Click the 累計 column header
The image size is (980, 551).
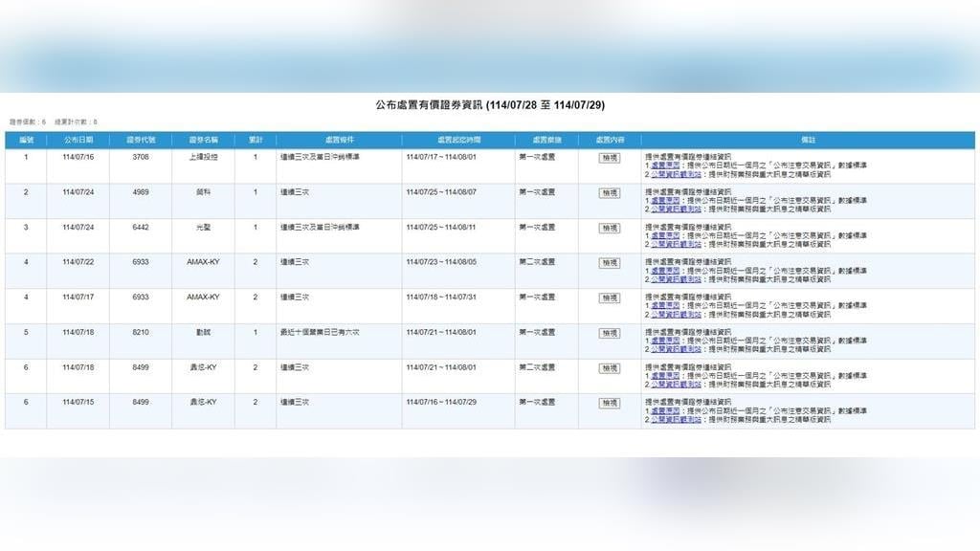256,140
